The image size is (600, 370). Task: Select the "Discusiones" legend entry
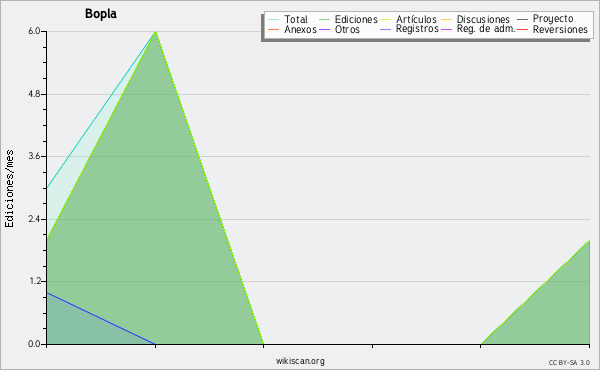click(x=483, y=19)
